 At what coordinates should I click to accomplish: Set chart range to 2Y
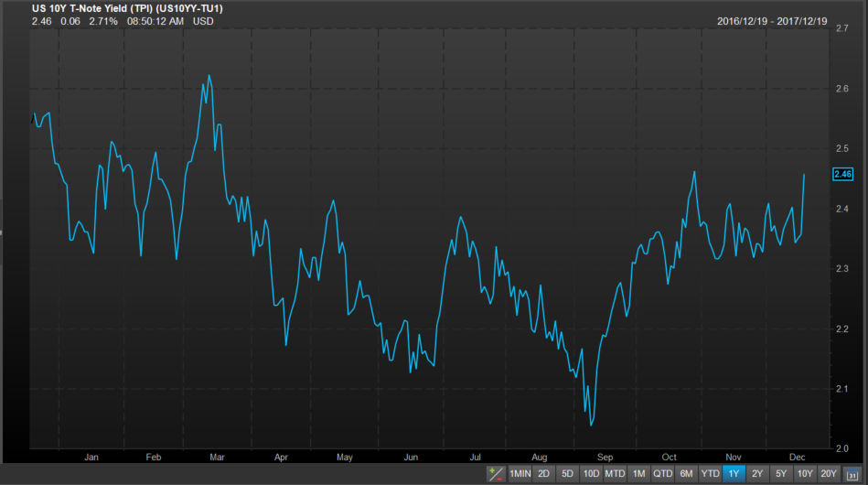click(757, 474)
